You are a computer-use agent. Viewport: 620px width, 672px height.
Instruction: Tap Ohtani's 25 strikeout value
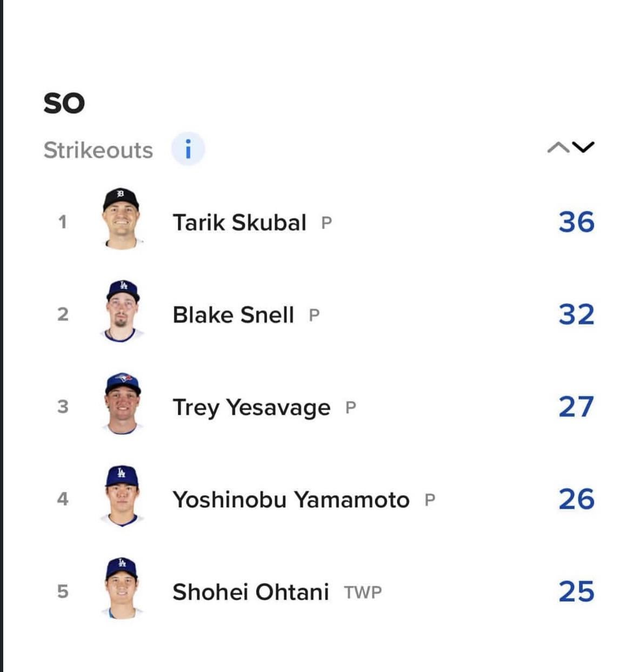pyautogui.click(x=576, y=592)
